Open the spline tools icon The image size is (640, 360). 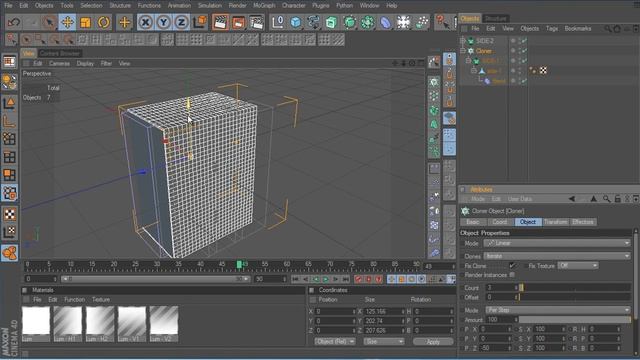coord(313,22)
